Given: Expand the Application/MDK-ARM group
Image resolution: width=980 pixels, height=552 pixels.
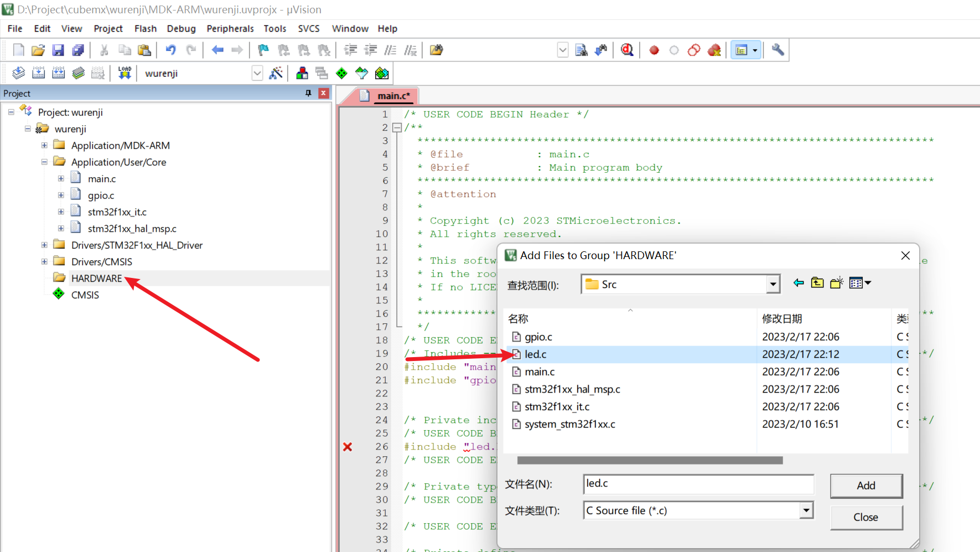Looking at the screenshot, I should point(44,146).
